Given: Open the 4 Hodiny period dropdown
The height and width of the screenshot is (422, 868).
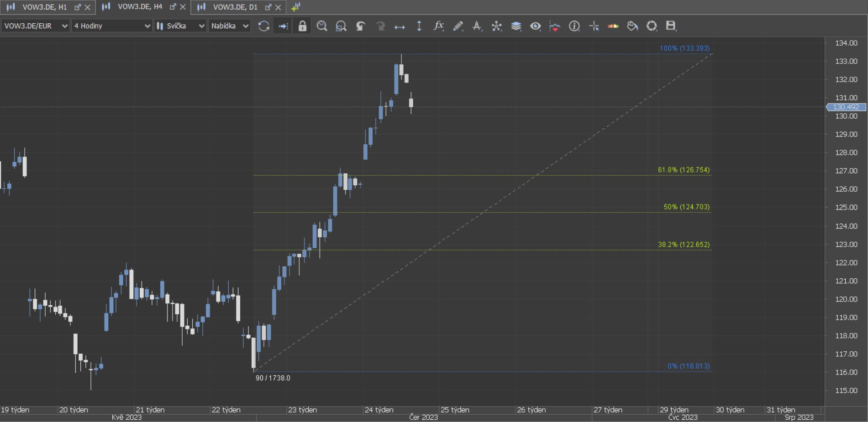Looking at the screenshot, I should (x=112, y=26).
